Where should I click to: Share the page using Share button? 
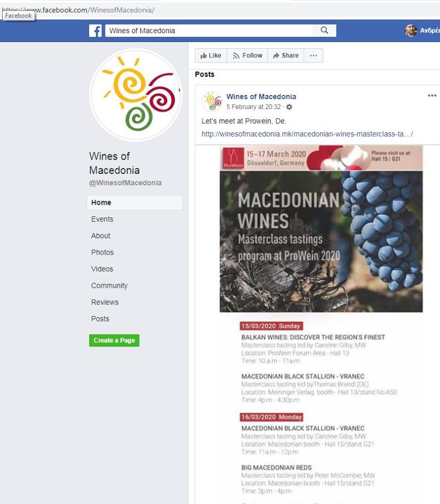(x=286, y=56)
